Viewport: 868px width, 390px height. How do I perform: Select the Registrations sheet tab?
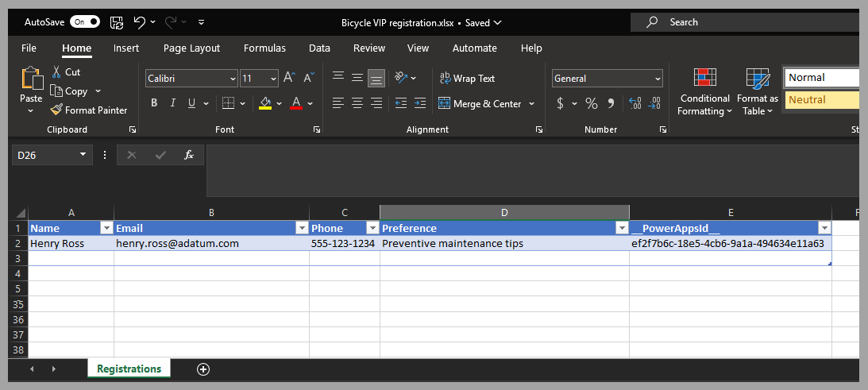point(129,369)
